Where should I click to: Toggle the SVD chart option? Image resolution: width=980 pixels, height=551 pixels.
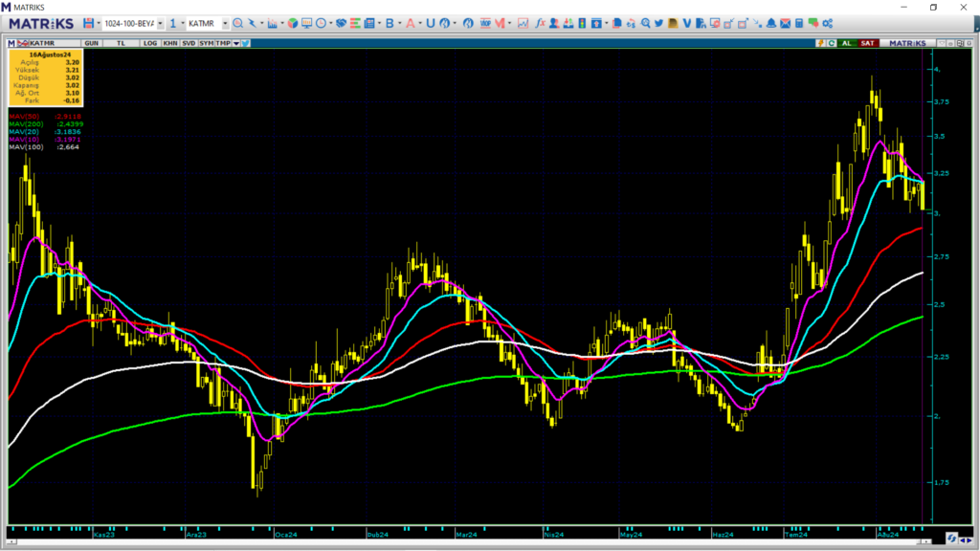coord(189,43)
